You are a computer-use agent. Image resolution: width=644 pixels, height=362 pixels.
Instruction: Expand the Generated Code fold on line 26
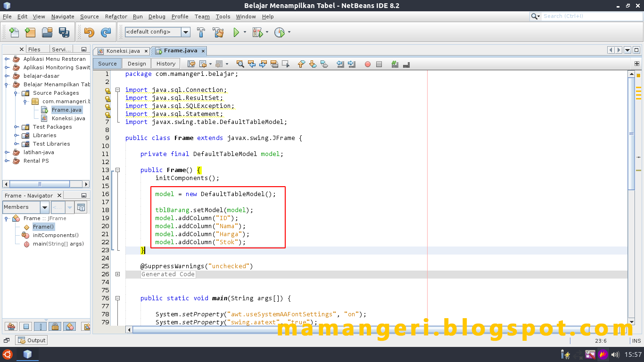pos(117,274)
